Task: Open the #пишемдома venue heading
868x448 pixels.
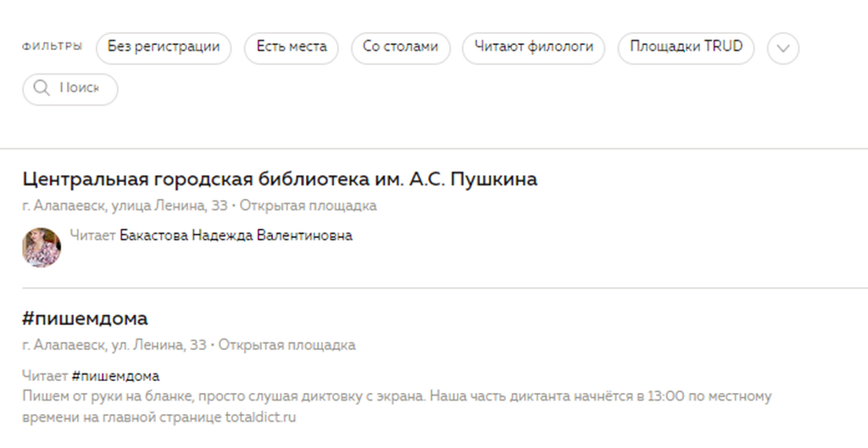Action: point(85,318)
